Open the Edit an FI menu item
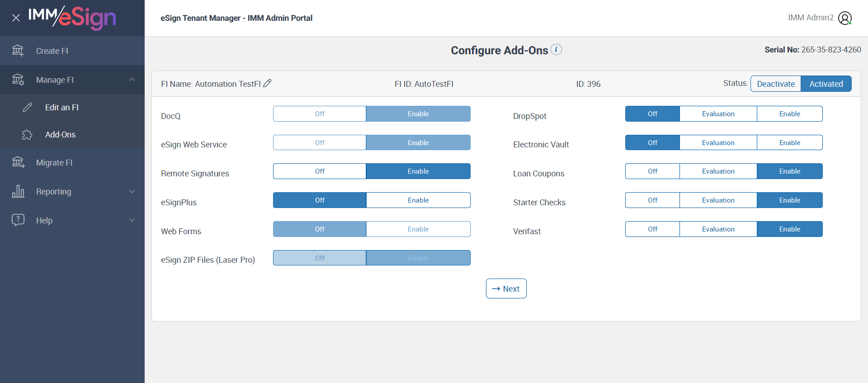 [x=62, y=108]
